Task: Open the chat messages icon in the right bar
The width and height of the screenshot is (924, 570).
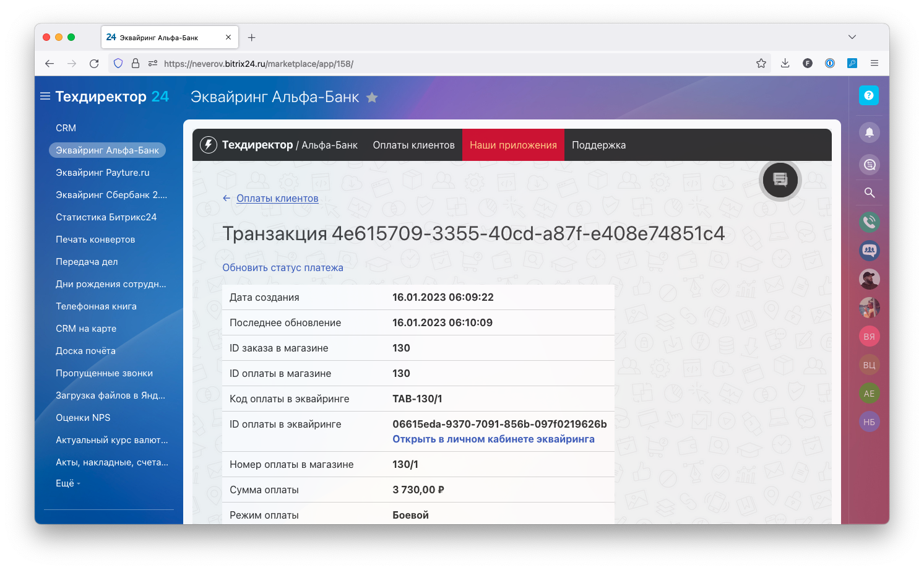Action: [x=870, y=165]
